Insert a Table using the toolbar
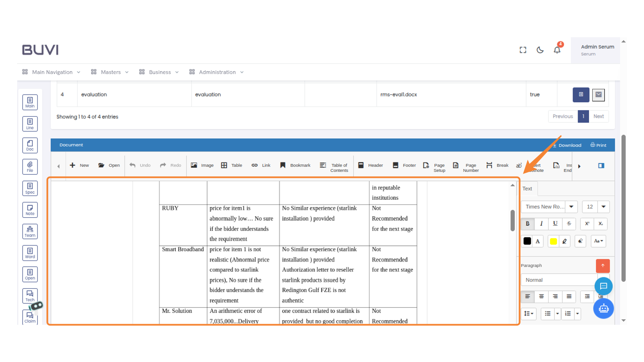The image size is (644, 362). (x=231, y=165)
